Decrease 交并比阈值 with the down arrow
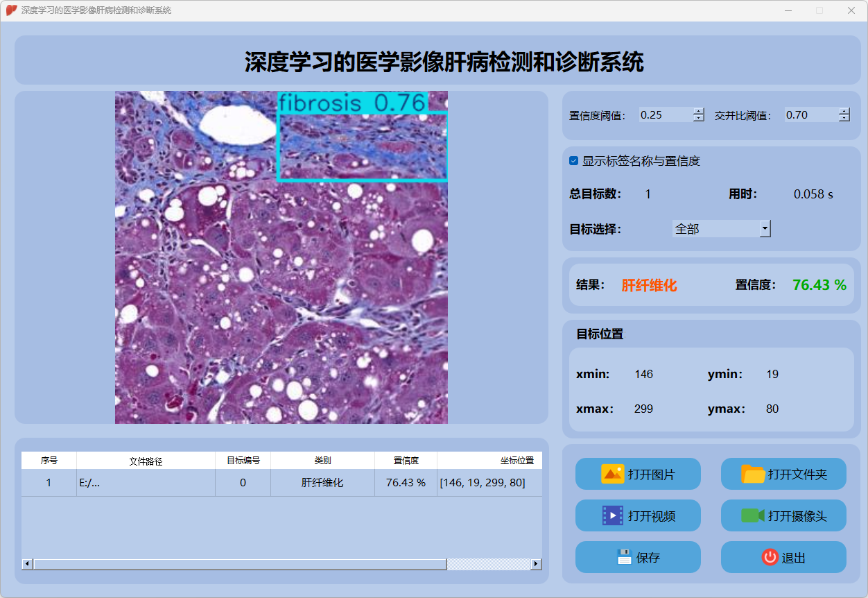This screenshot has width=868, height=598. 844,119
